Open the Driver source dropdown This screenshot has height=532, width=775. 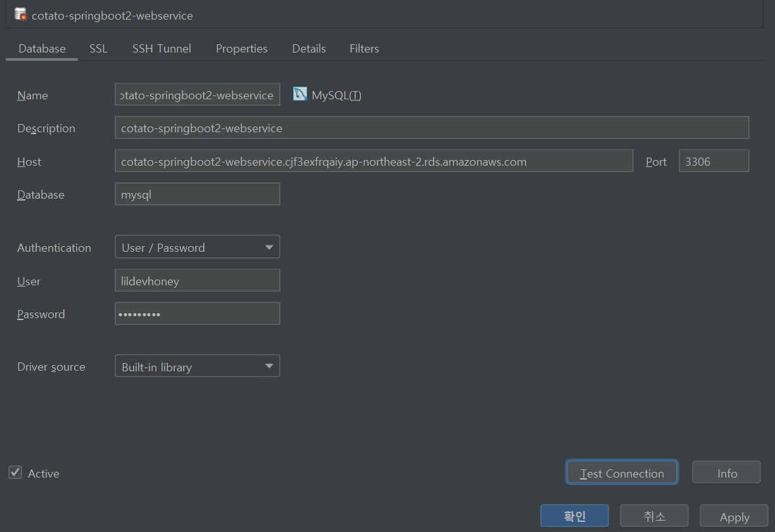click(198, 366)
